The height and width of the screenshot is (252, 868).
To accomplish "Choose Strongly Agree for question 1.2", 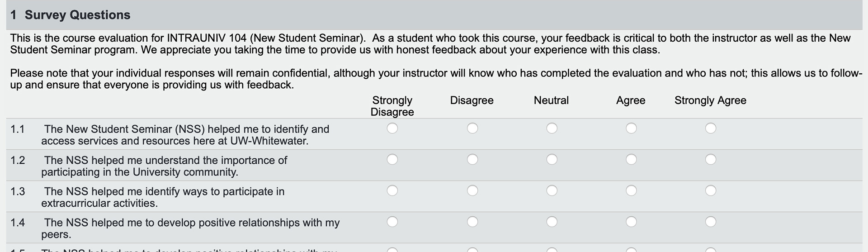I will [x=711, y=160].
